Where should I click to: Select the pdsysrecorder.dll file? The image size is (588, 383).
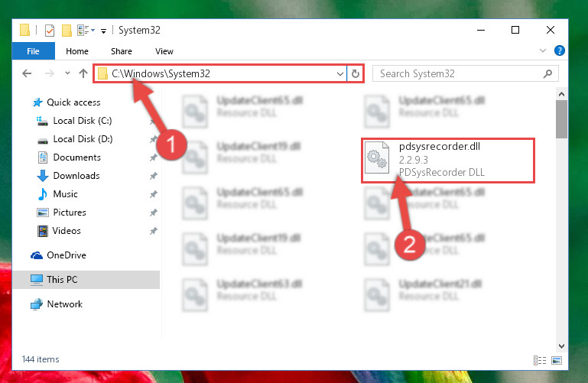[448, 161]
